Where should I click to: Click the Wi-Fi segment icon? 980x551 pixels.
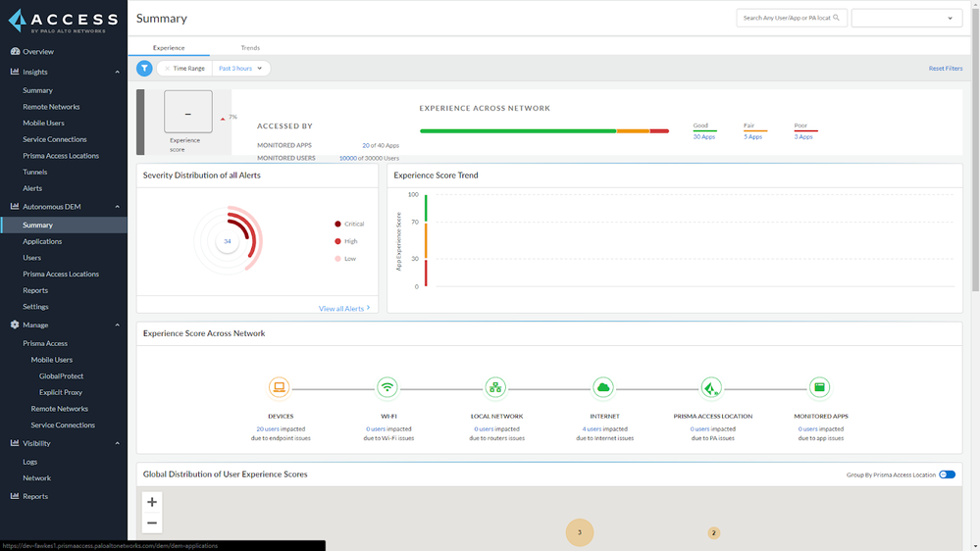pyautogui.click(x=387, y=387)
